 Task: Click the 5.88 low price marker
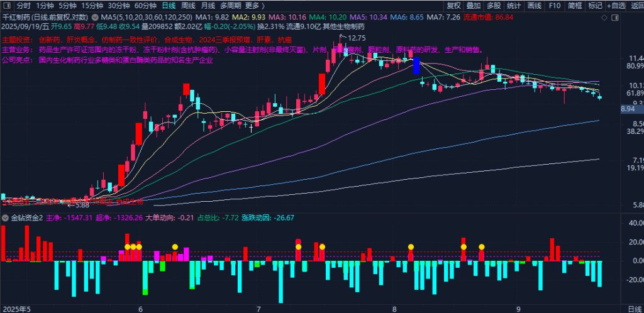tap(79, 205)
